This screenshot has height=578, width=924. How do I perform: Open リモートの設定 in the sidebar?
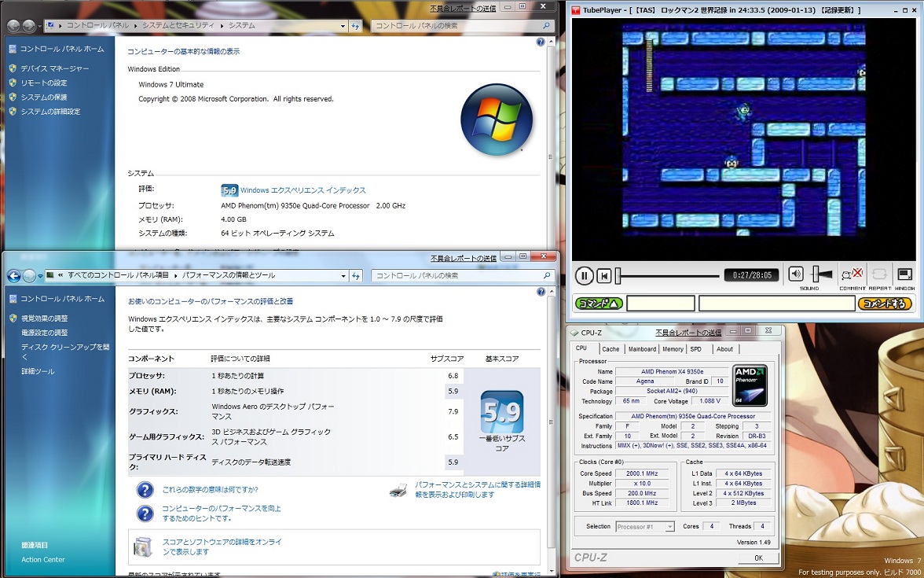(x=44, y=83)
